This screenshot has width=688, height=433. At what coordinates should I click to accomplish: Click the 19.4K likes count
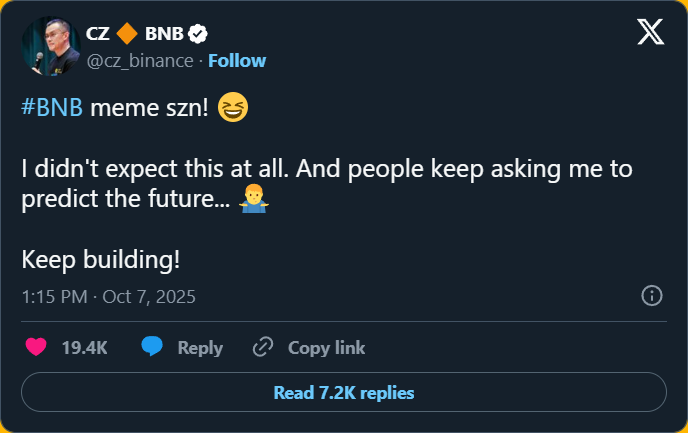84,348
